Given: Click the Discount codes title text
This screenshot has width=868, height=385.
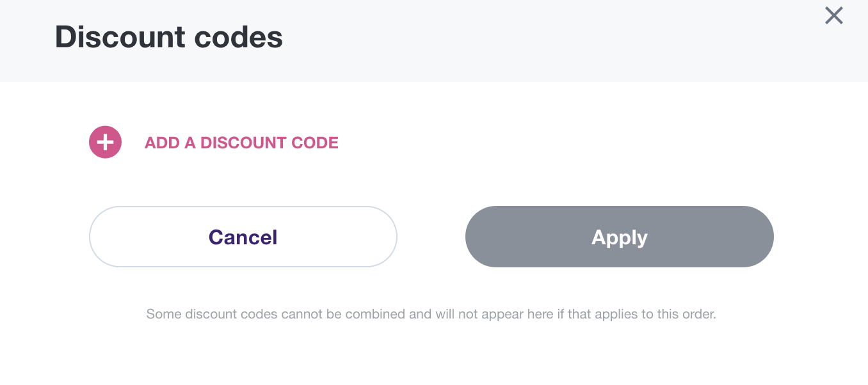Looking at the screenshot, I should click(169, 37).
